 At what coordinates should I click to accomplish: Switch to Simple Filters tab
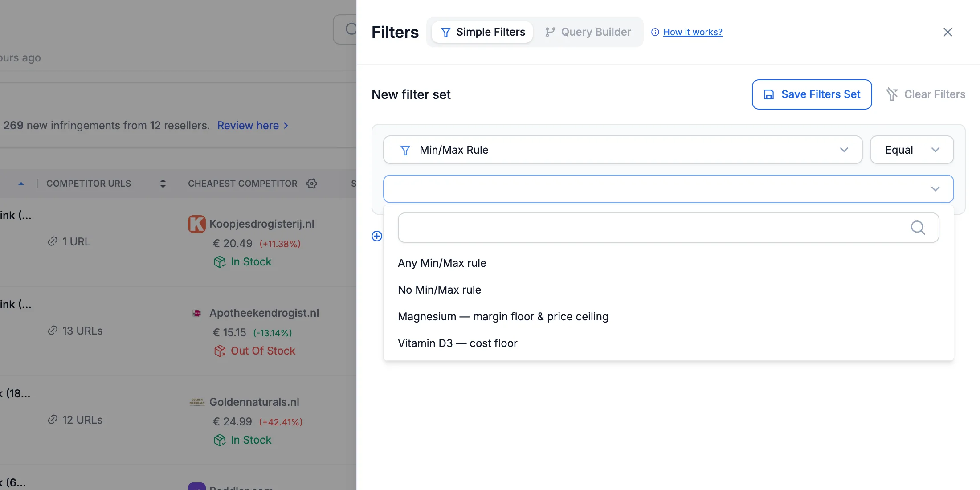[x=482, y=32]
